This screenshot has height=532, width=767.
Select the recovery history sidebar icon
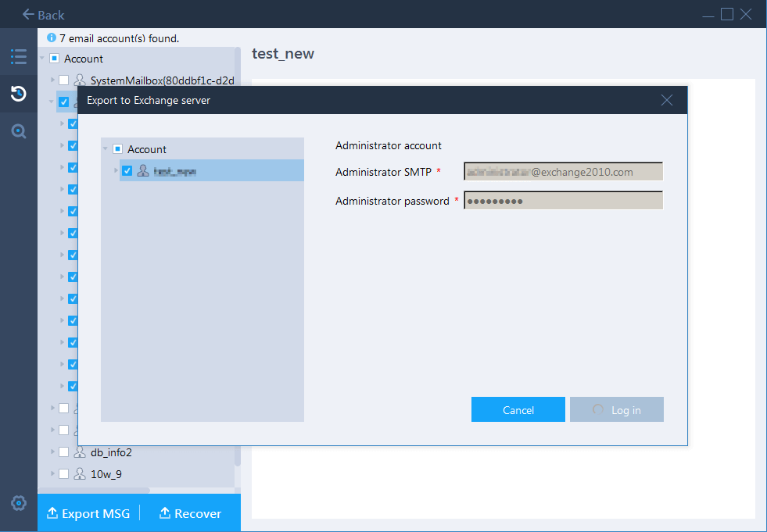pyautogui.click(x=18, y=94)
